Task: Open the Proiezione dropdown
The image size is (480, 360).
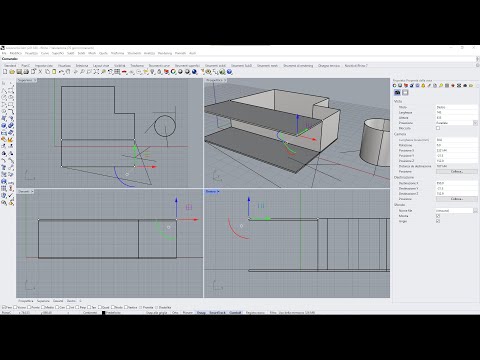Action: coord(475,123)
